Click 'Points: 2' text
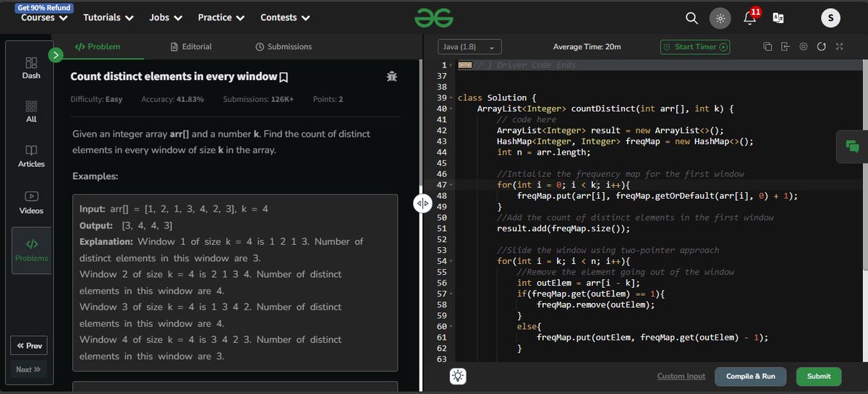 pos(328,99)
